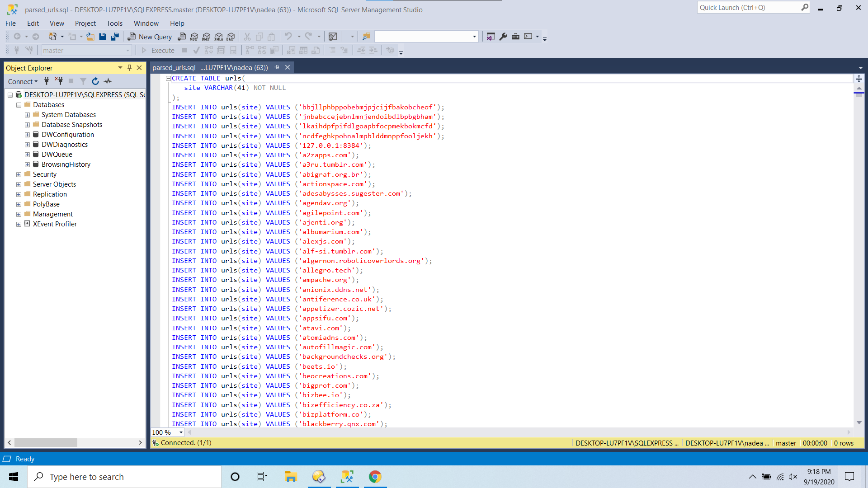Open the Project menu

(x=85, y=23)
